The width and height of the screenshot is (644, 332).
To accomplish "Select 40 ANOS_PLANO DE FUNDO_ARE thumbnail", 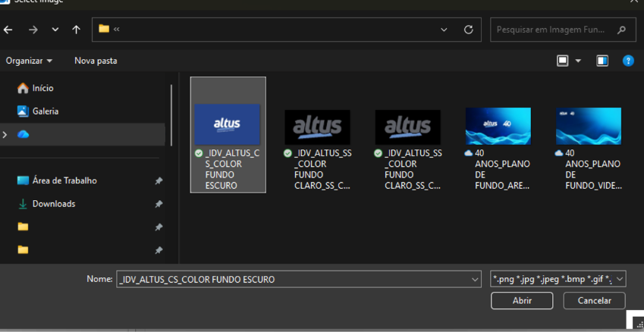I will pyautogui.click(x=498, y=127).
